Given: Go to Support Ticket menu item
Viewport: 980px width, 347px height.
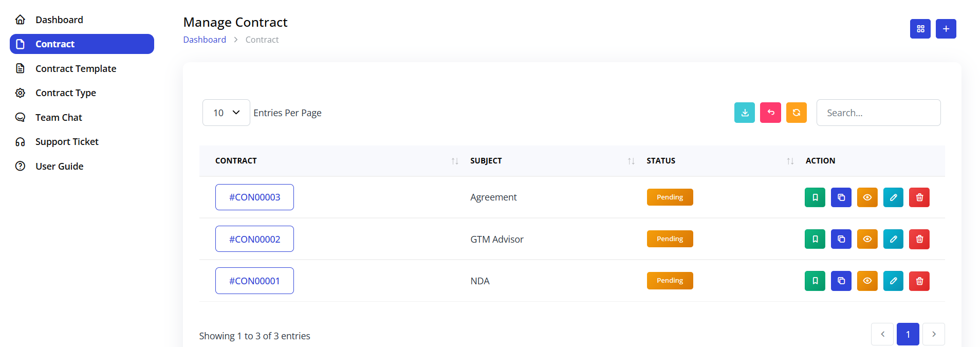Looking at the screenshot, I should (67, 141).
